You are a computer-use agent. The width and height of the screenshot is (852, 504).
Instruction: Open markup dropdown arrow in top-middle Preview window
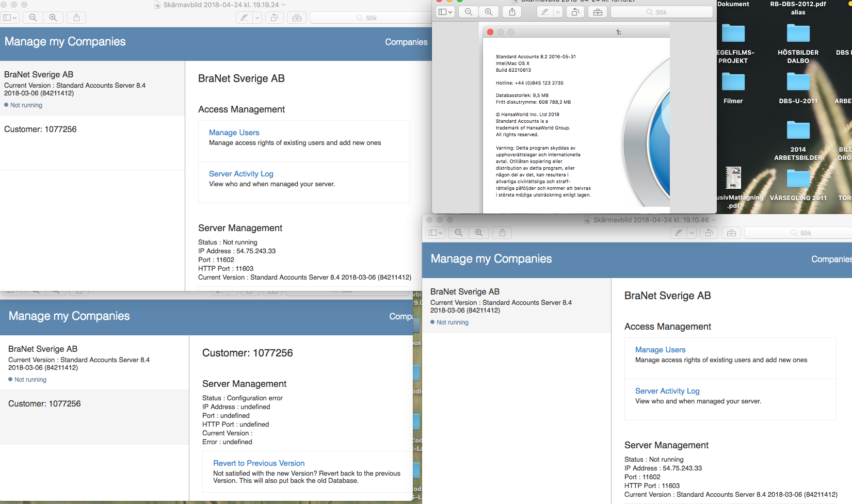coord(558,12)
